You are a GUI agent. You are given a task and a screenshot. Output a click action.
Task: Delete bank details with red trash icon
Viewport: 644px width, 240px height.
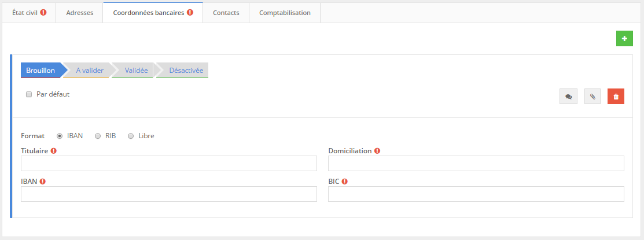point(616,97)
